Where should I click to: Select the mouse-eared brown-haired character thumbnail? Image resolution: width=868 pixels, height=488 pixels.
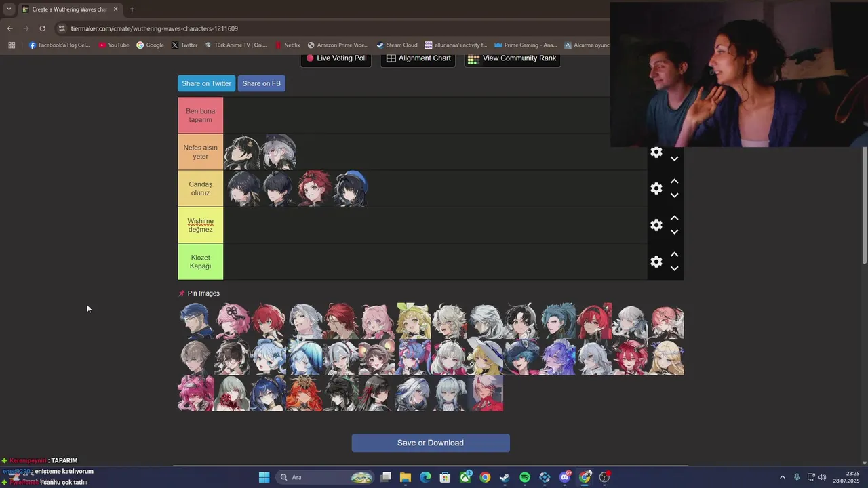pos(376,357)
